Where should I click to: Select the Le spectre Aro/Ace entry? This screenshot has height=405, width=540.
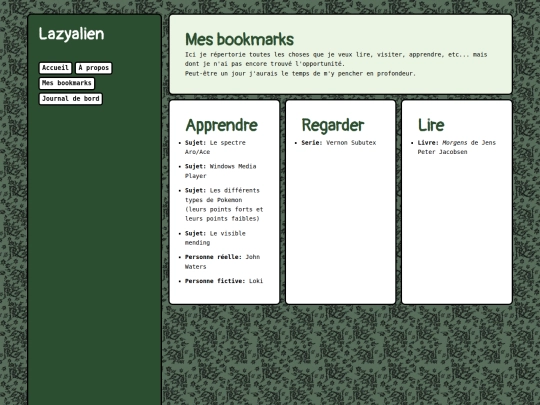point(215,147)
